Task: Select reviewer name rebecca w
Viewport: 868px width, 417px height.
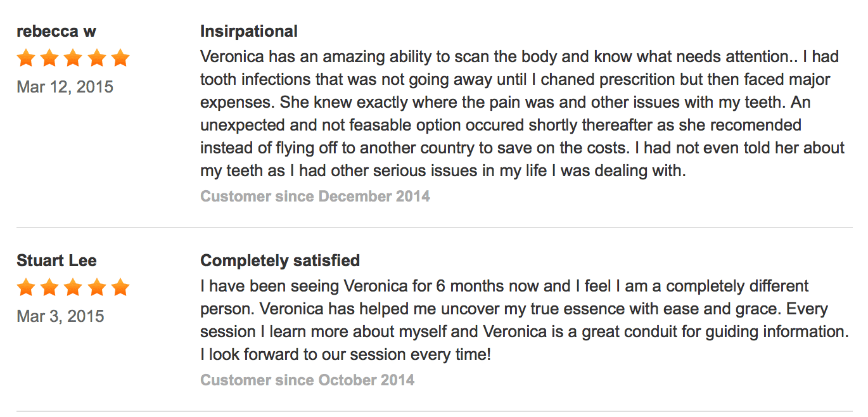Action: click(x=56, y=32)
